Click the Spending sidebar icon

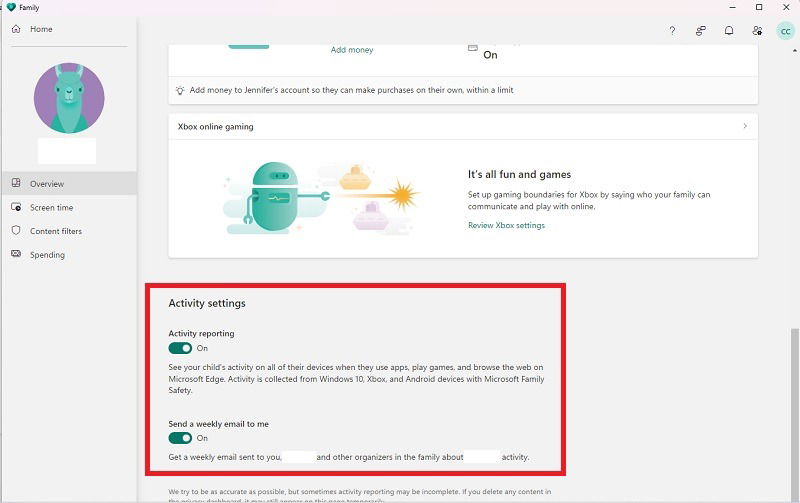click(16, 254)
